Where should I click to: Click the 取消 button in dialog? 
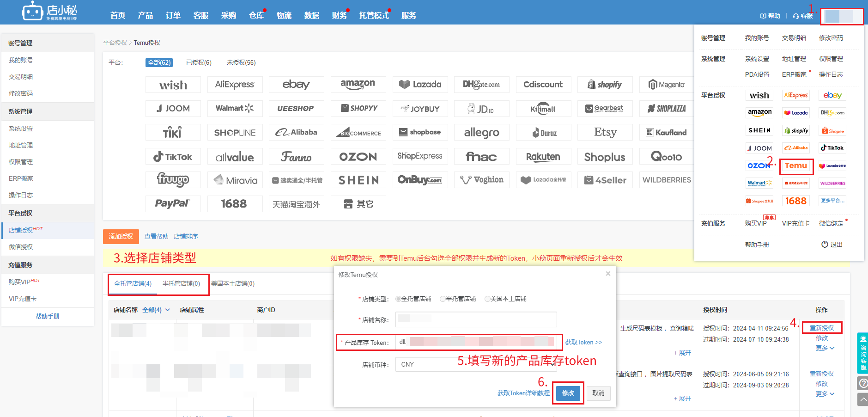click(x=598, y=393)
